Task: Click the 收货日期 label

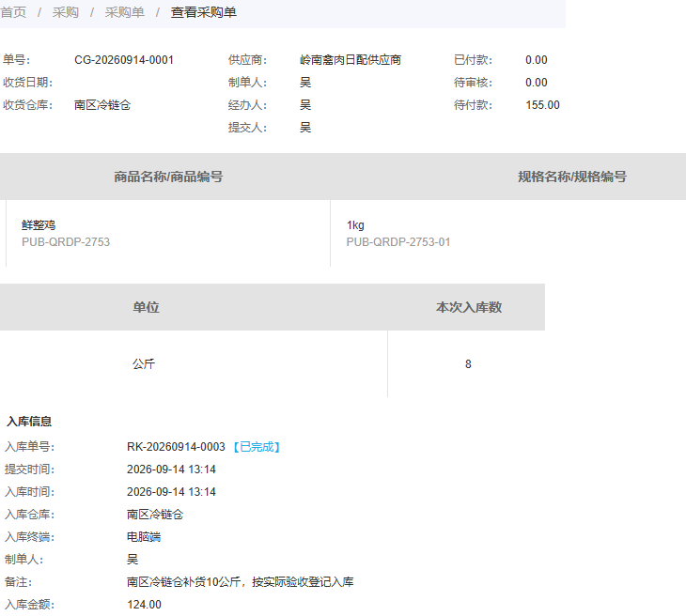Action: [x=27, y=83]
